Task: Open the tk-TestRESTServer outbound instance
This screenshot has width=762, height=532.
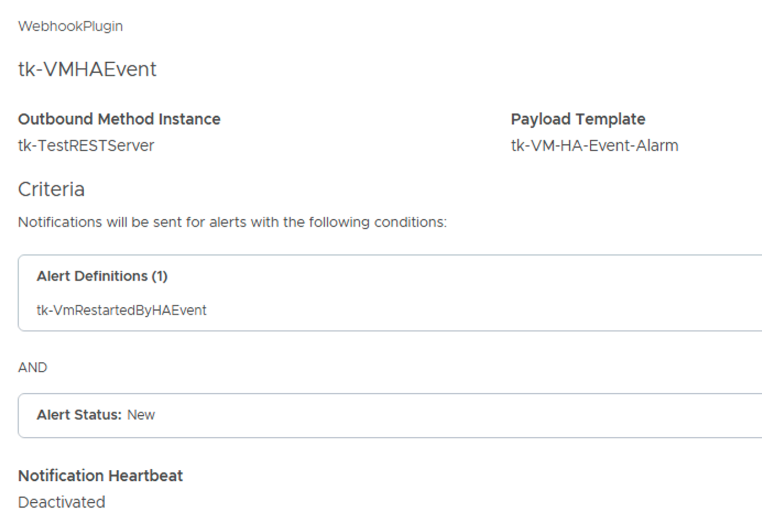Action: click(x=86, y=146)
